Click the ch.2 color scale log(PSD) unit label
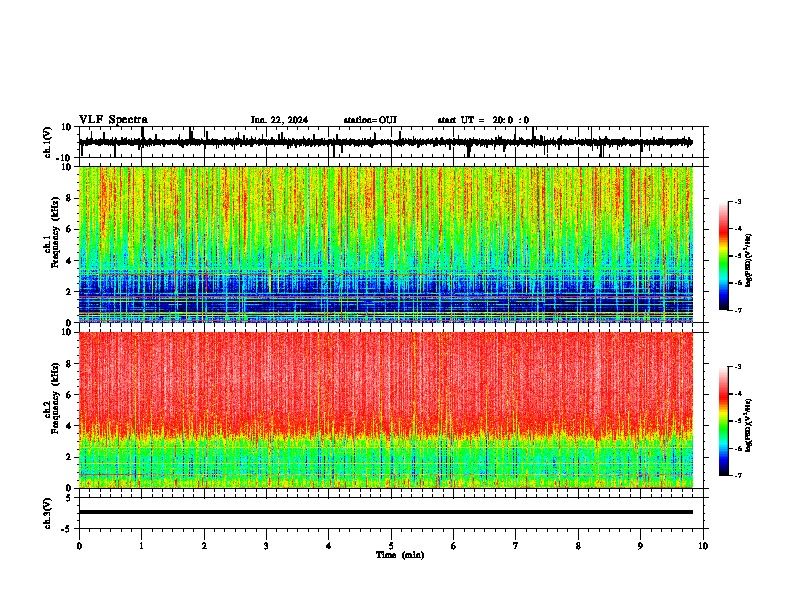This screenshot has height=612, width=792. pyautogui.click(x=748, y=425)
